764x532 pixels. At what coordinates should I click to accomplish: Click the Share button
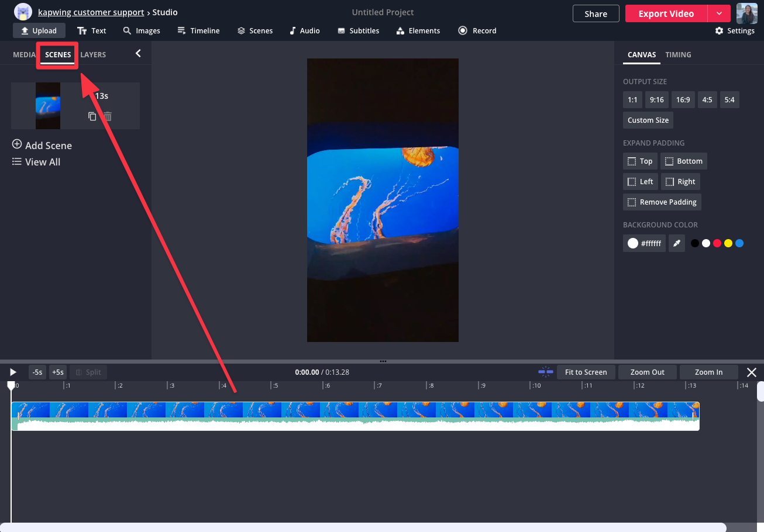pyautogui.click(x=596, y=14)
